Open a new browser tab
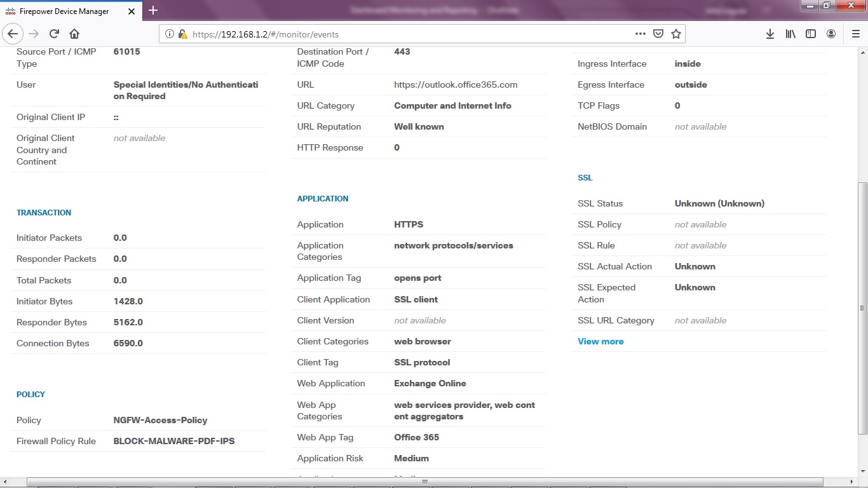Screen dimensions: 868x488 point(153,11)
